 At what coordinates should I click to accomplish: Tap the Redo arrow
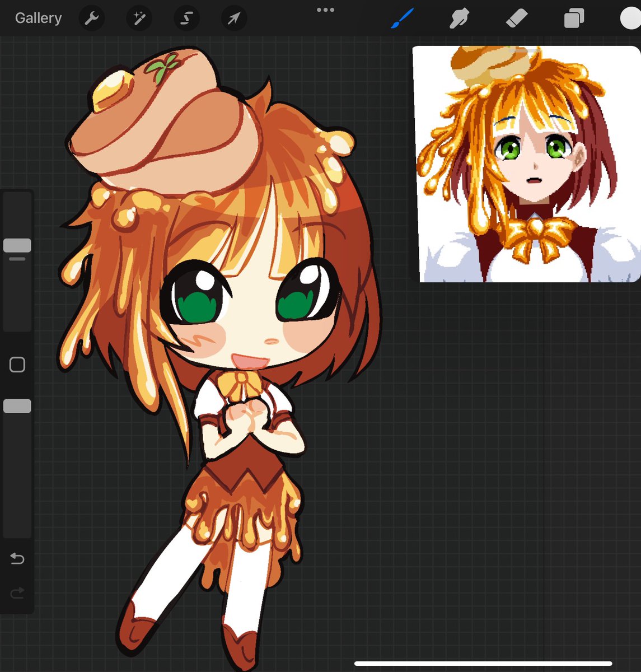point(17,592)
